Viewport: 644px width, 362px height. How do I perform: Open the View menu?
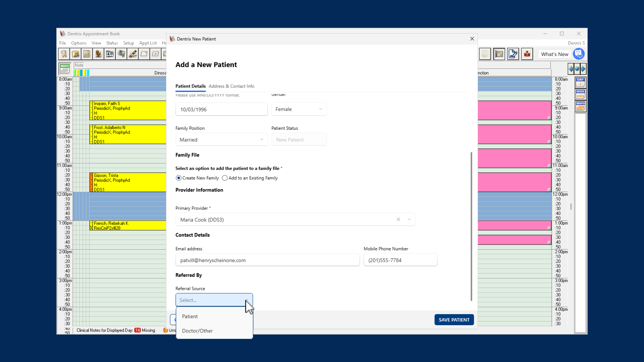[x=96, y=43]
